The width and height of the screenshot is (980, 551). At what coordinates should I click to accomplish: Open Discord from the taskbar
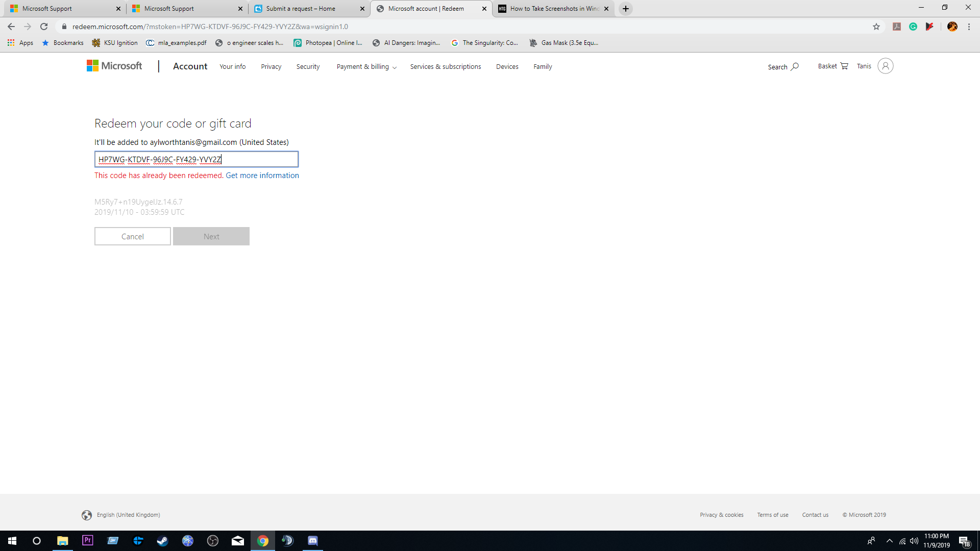coord(313,541)
